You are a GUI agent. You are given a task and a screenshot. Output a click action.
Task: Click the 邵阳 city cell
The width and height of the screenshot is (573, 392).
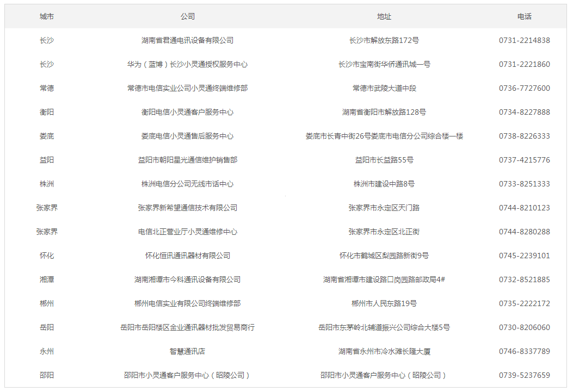(x=47, y=375)
